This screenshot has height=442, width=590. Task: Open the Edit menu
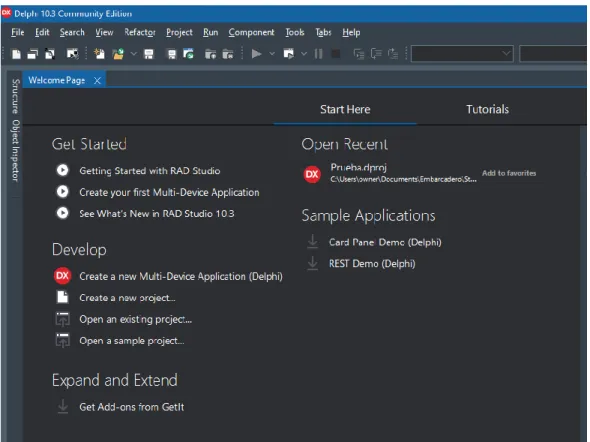(x=42, y=33)
